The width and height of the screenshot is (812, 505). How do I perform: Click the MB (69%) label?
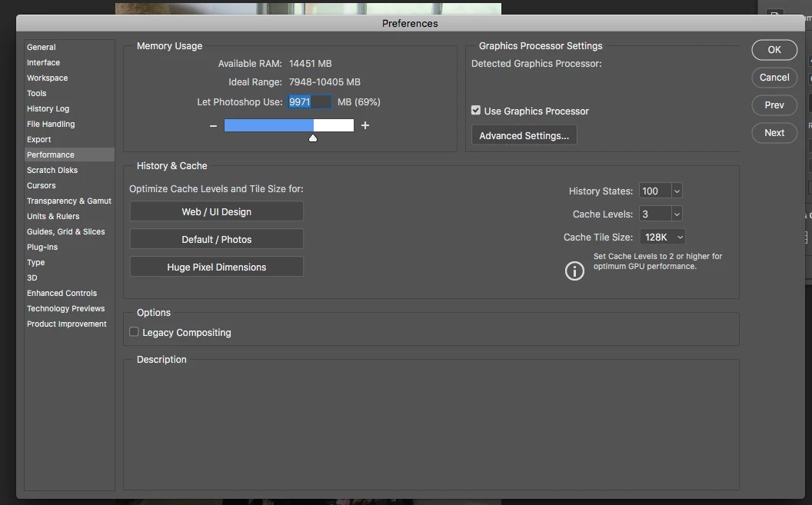click(x=359, y=102)
